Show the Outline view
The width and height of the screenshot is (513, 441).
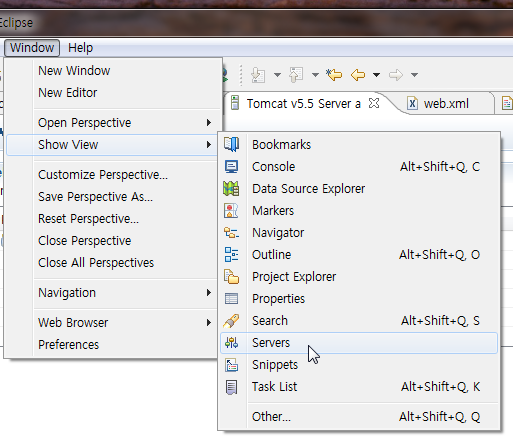coord(359,255)
